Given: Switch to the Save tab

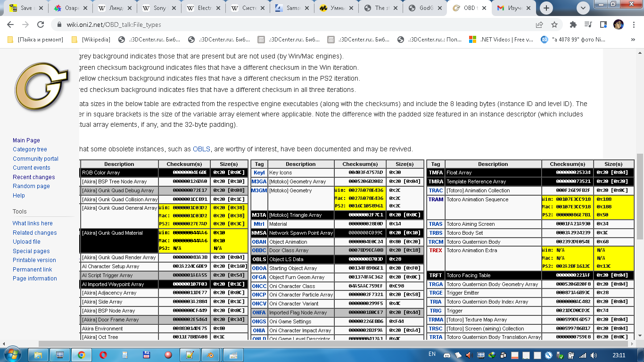Looking at the screenshot, I should 26,8.
